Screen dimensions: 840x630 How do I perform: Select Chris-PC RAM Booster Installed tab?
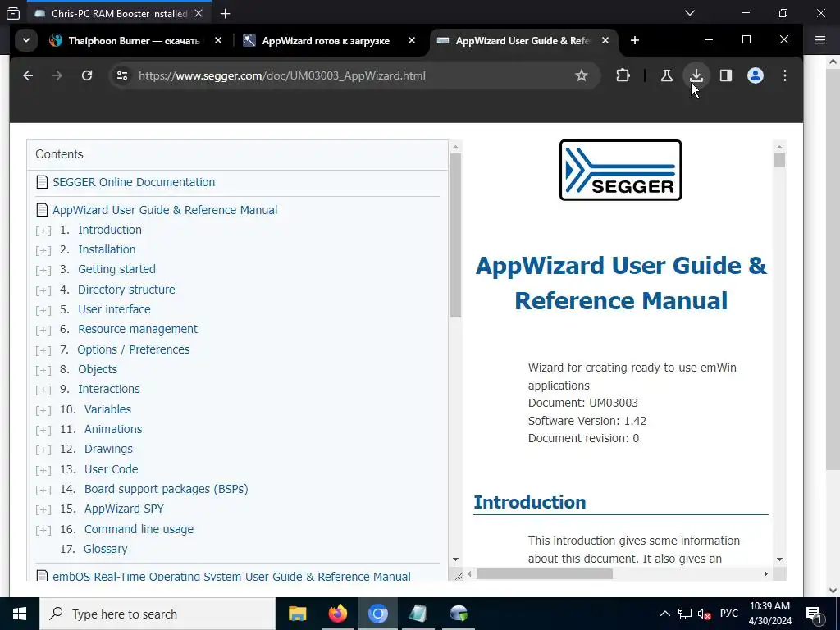point(119,14)
